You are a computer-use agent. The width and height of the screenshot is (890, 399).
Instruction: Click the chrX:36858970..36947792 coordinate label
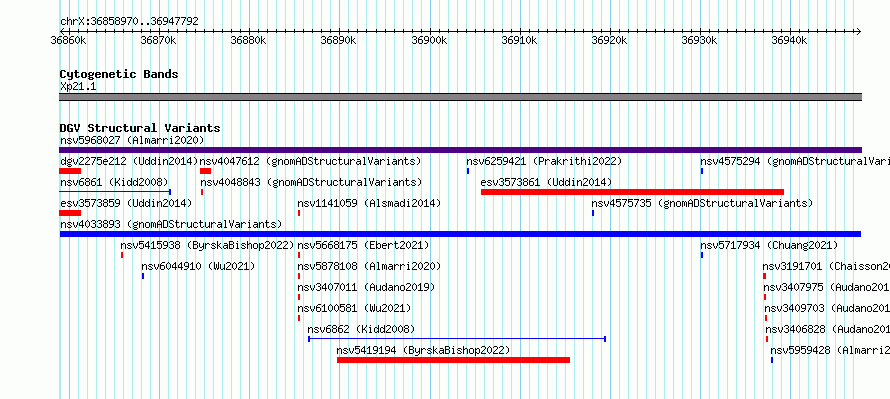click(x=129, y=21)
